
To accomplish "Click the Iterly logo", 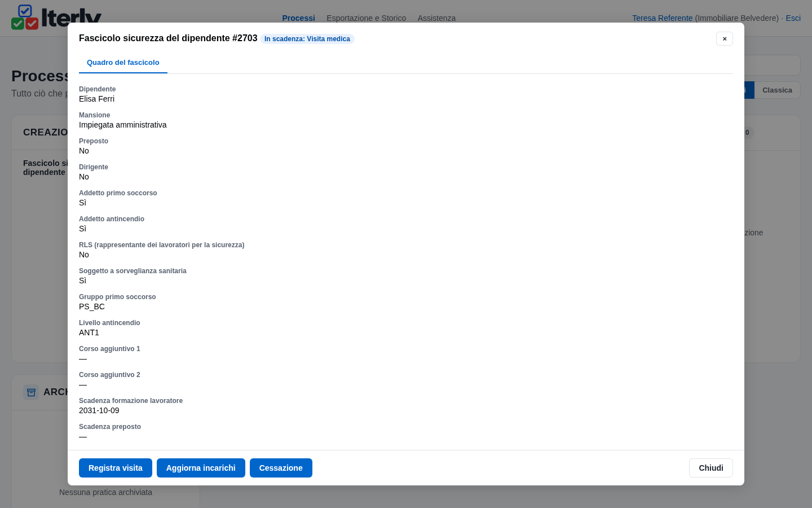I will pos(56,17).
